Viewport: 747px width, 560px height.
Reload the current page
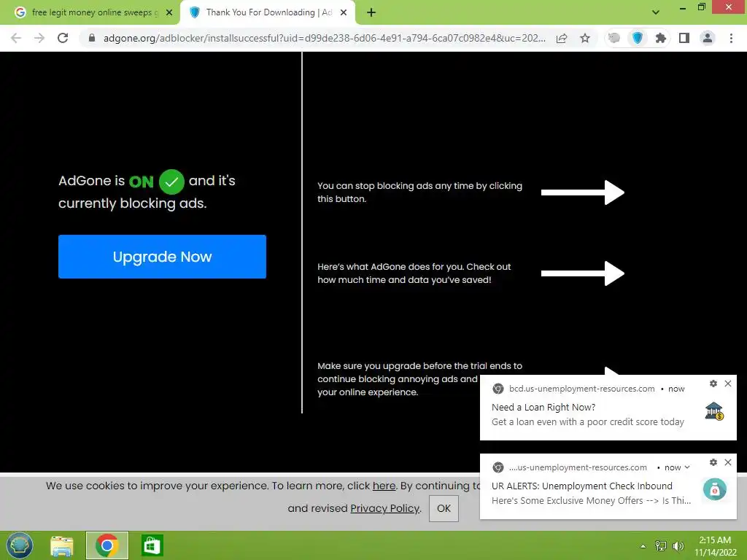tap(63, 38)
